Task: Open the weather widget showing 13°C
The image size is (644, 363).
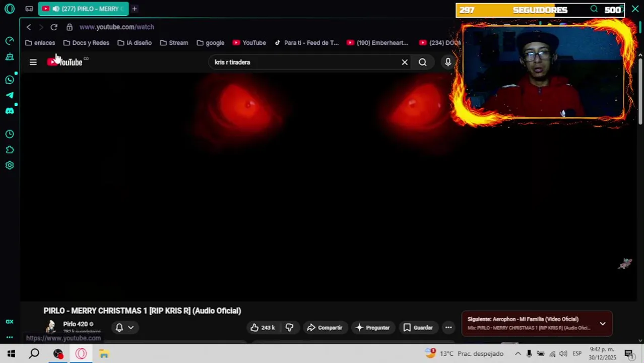Action: pyautogui.click(x=464, y=354)
